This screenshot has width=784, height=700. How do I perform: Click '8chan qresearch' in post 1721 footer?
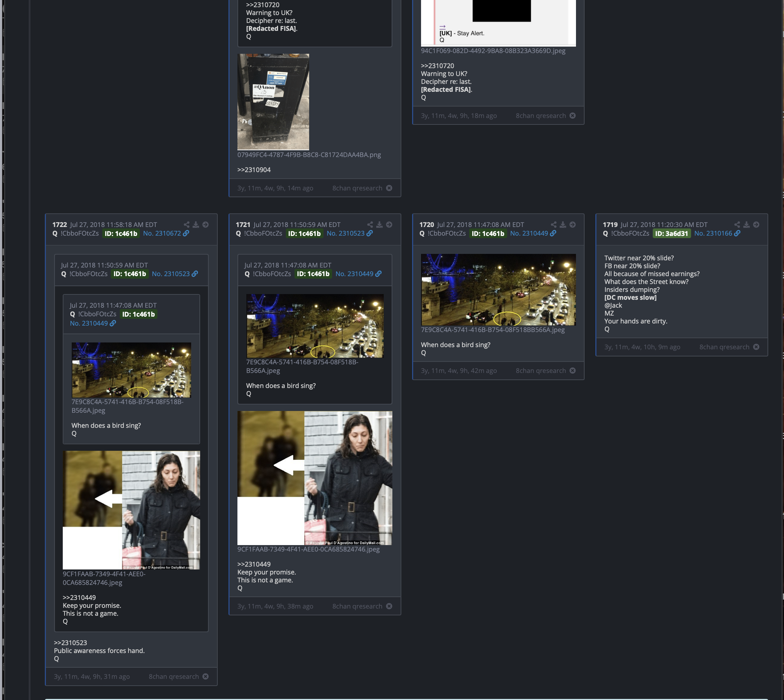tap(357, 606)
